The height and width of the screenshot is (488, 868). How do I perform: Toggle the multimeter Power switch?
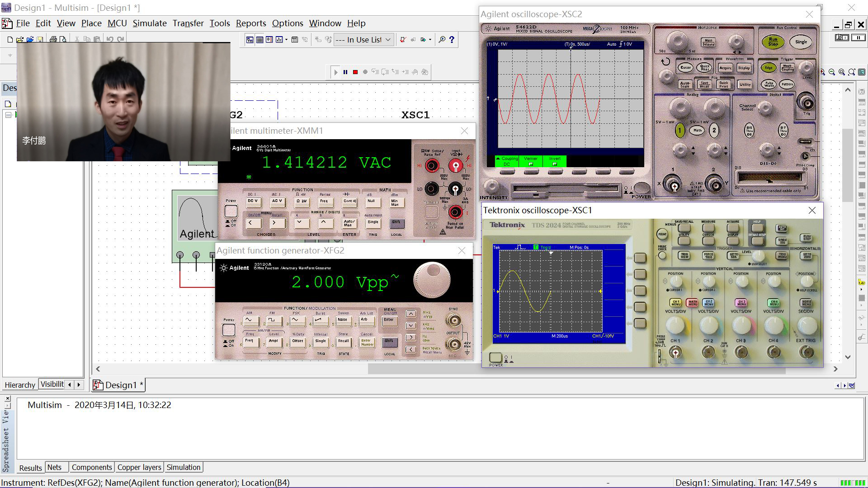tap(231, 211)
